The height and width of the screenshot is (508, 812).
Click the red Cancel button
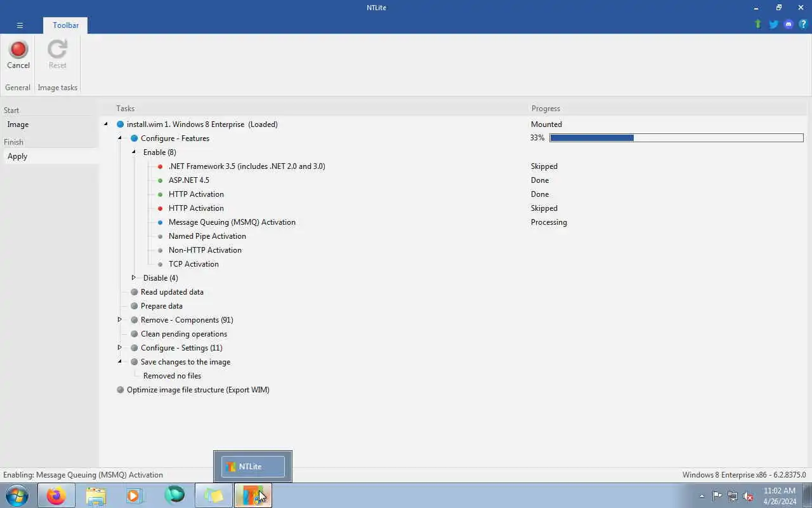[x=18, y=55]
